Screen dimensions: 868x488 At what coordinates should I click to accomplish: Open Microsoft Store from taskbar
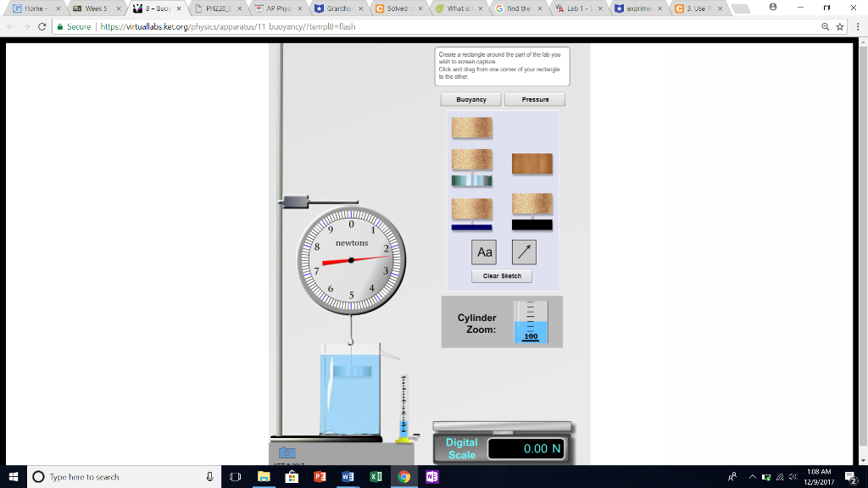pos(292,476)
